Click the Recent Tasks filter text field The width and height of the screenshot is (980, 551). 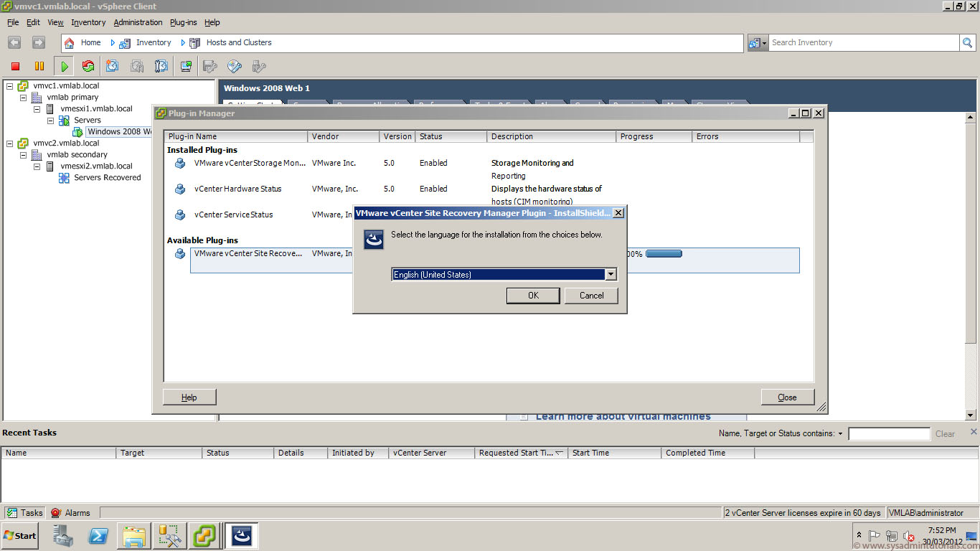coord(889,434)
